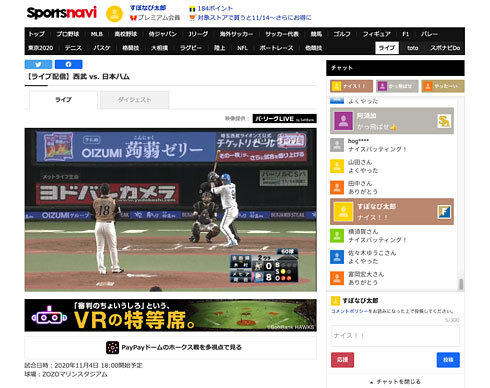
Task: Click the red 応援 button
Action: coord(342,360)
